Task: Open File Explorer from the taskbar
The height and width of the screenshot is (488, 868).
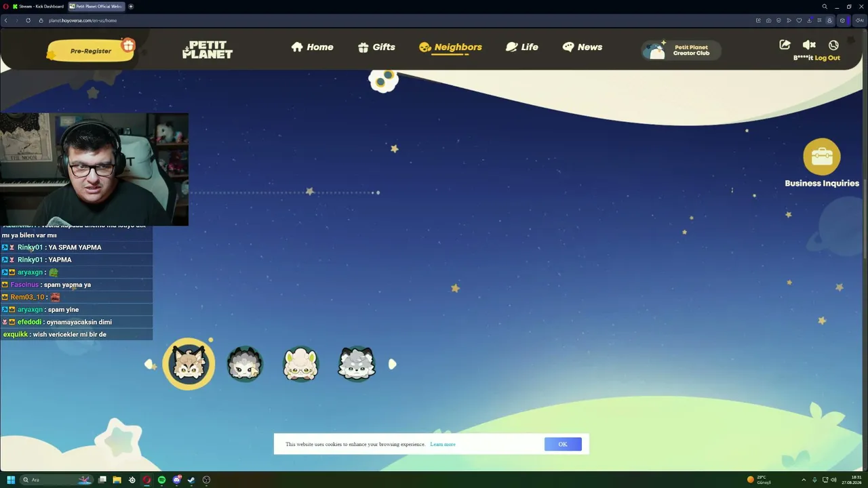Action: point(117,480)
